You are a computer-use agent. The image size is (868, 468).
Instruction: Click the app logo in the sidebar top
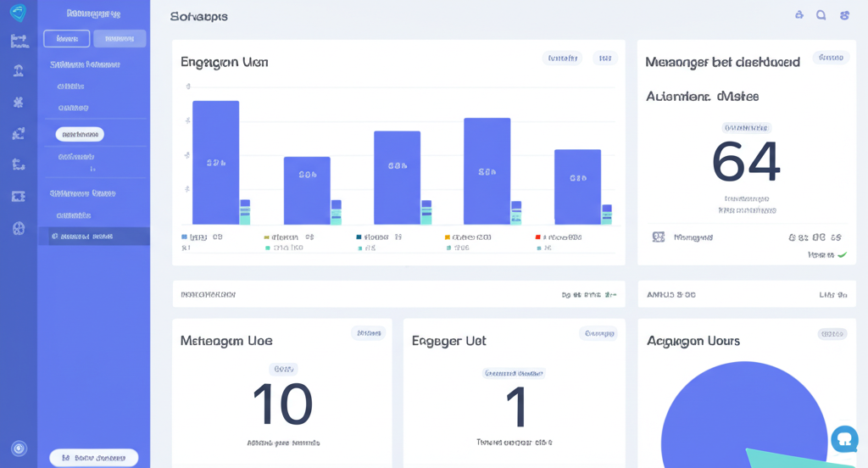pos(18,13)
